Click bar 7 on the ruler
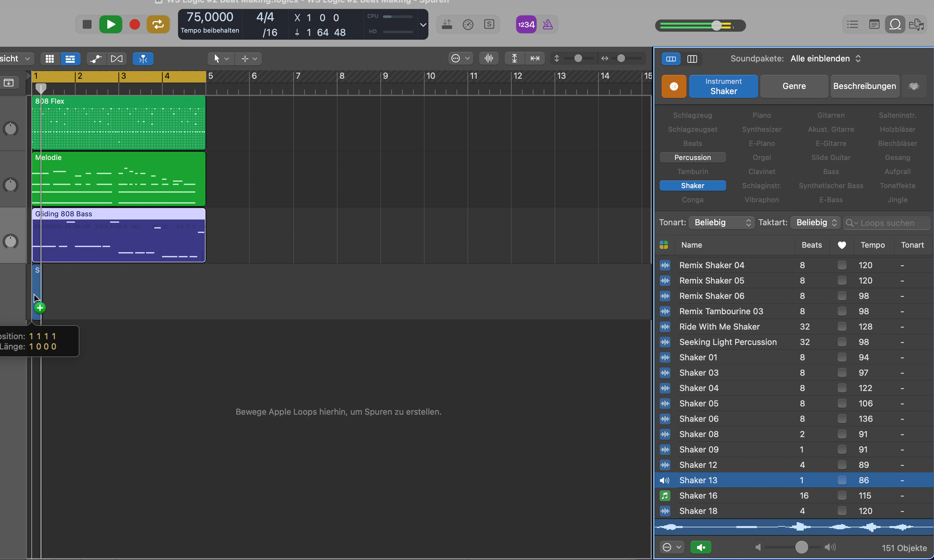Viewport: 934px width, 560px height. [298, 76]
